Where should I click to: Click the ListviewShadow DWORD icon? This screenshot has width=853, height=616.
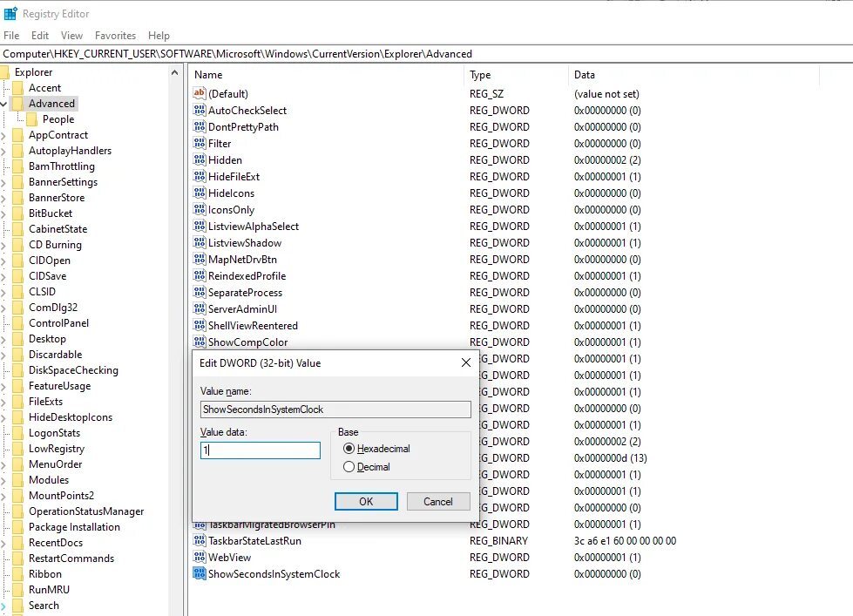[x=200, y=243]
